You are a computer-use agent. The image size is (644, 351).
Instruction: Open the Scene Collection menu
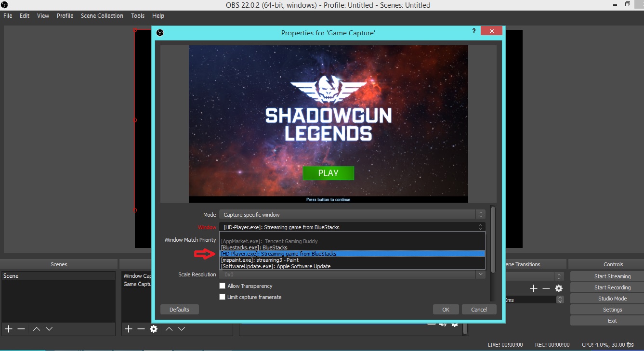pos(102,16)
